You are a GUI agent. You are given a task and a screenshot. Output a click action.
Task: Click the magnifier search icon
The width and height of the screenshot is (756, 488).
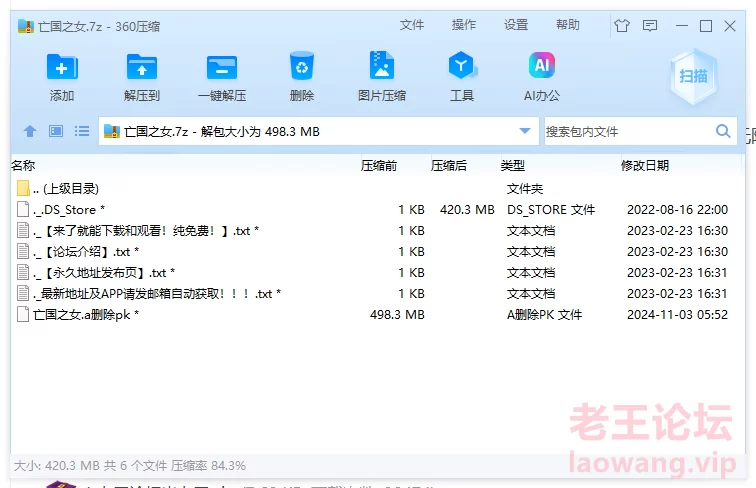point(724,131)
